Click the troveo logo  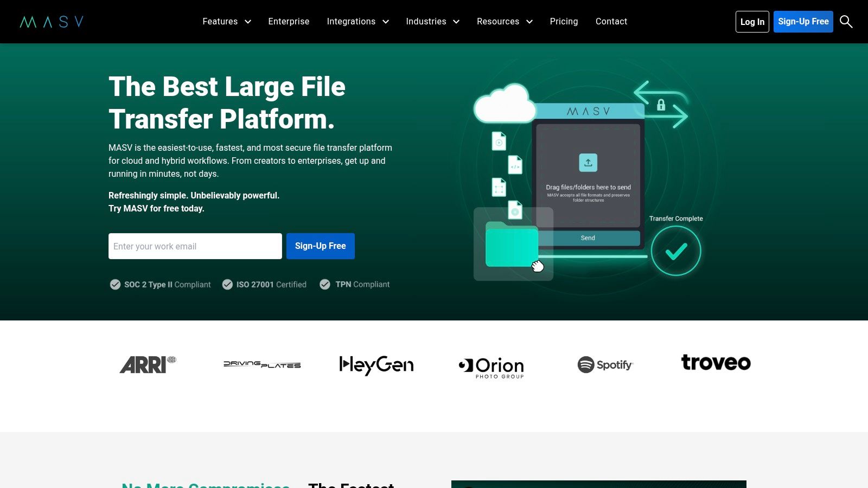click(x=716, y=362)
